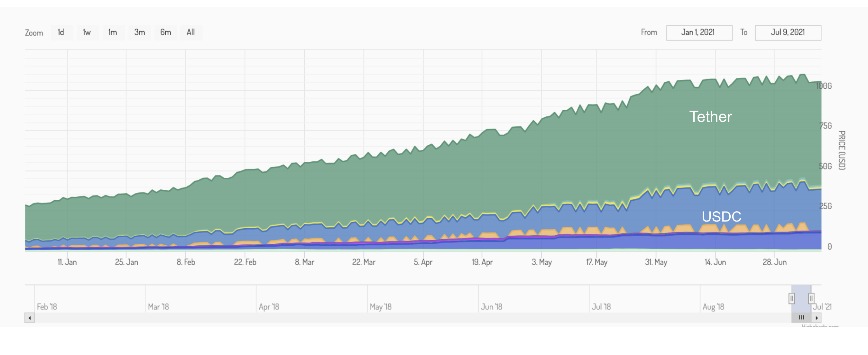Click the 50G y-axis label

[825, 166]
